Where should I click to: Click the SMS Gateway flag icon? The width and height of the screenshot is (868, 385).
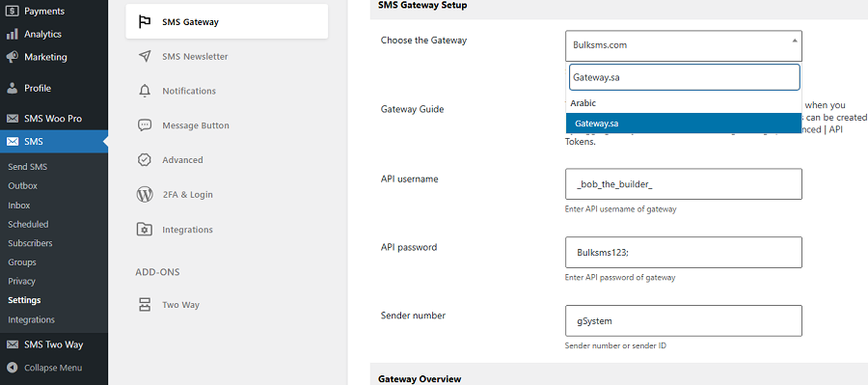click(145, 22)
